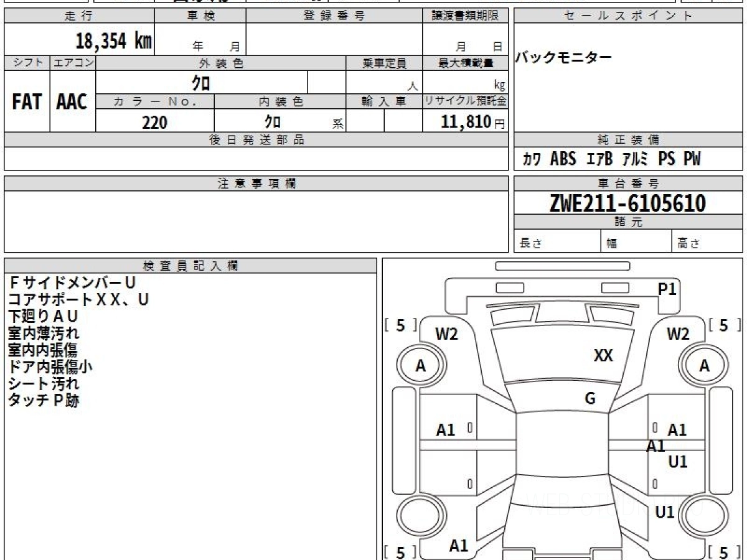Image resolution: width=747 pixels, height=560 pixels.
Task: Select the シフト header cell
Action: pos(27,63)
